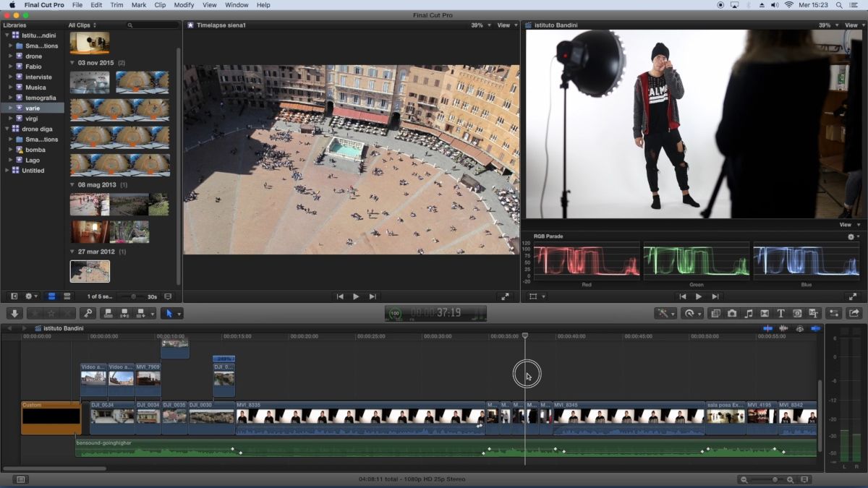
Task: Open the Transitions browser
Action: pyautogui.click(x=765, y=314)
